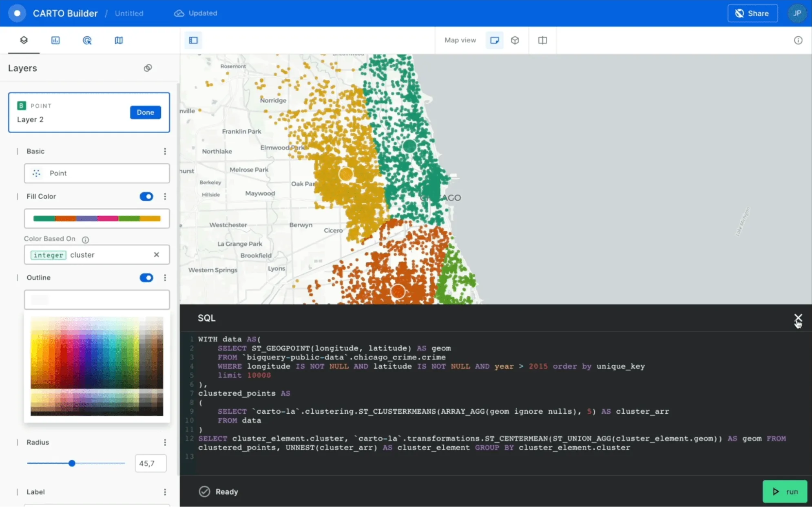Select the SQL panel header
The height and width of the screenshot is (507, 812).
coord(206,318)
